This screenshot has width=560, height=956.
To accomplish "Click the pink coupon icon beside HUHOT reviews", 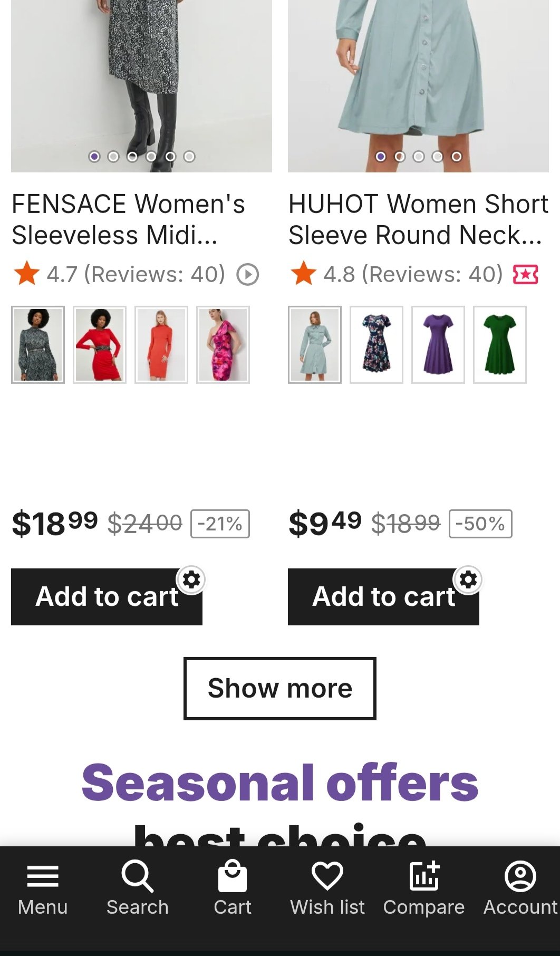I will [525, 275].
